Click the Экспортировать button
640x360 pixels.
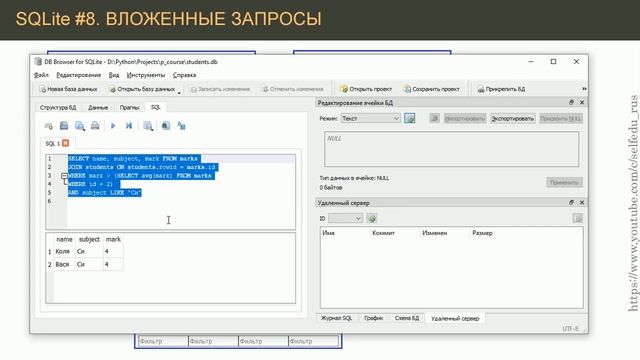513,118
